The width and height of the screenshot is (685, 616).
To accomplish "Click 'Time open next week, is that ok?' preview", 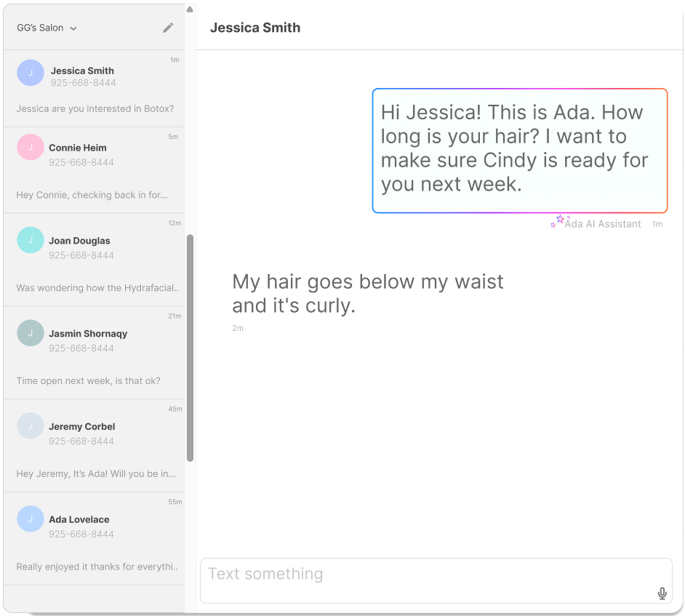I will point(88,381).
